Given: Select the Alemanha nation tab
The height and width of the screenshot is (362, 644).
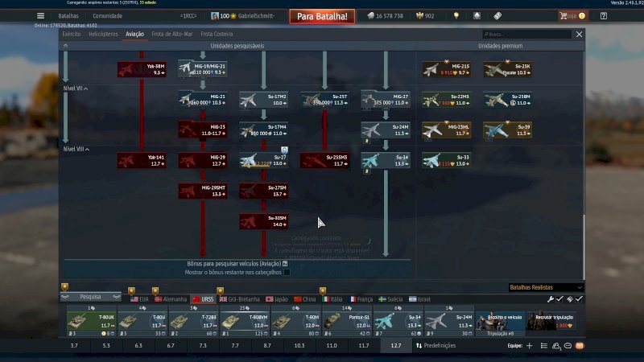Looking at the screenshot, I should coord(170,298).
